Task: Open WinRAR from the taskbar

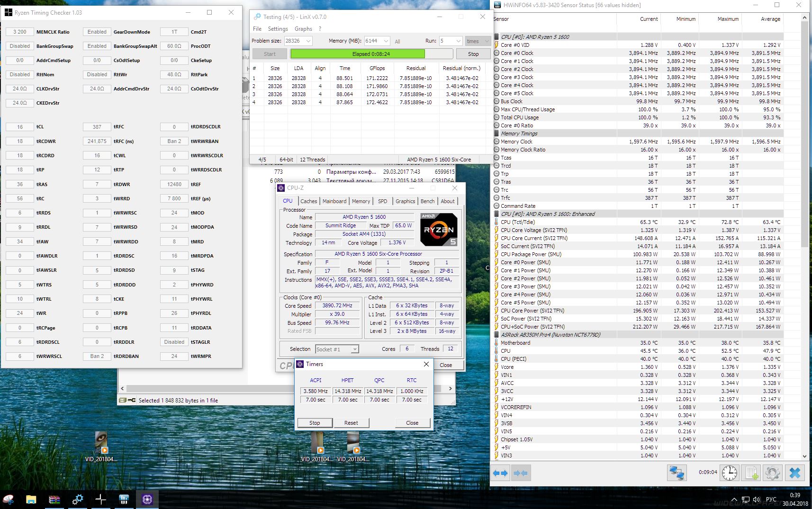Action: pos(54,499)
